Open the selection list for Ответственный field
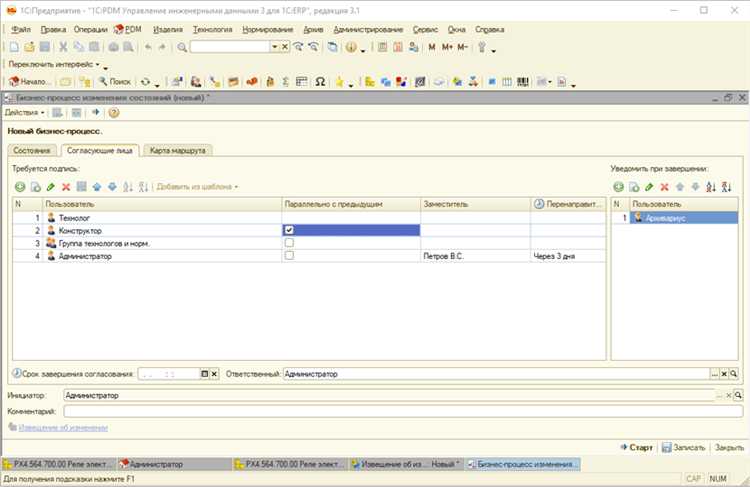This screenshot has width=750, height=487. click(x=714, y=374)
